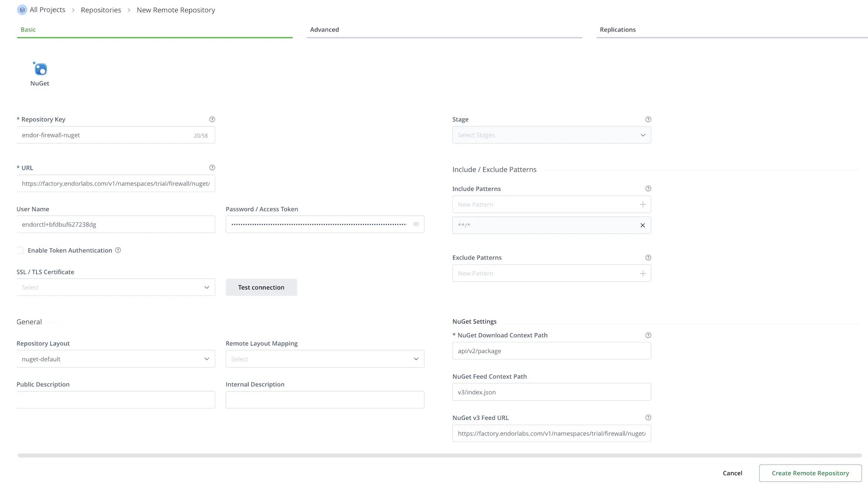
Task: Click the NuGet Settings heading
Action: pos(475,321)
